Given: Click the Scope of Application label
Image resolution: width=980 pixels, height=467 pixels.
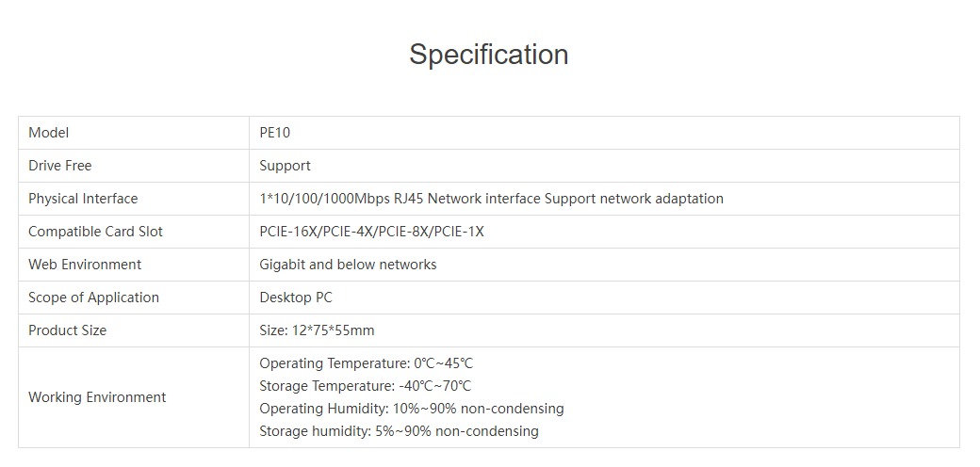Looking at the screenshot, I should pos(93,298).
